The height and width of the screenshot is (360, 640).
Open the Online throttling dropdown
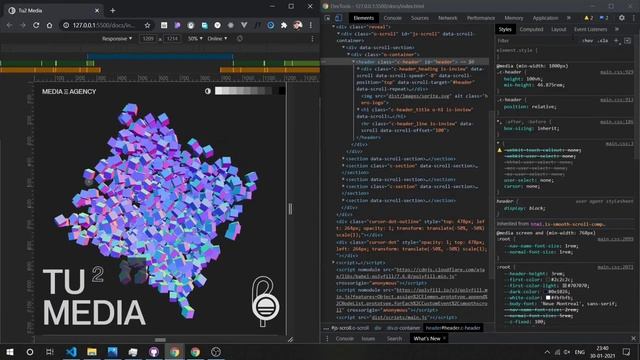[217, 38]
